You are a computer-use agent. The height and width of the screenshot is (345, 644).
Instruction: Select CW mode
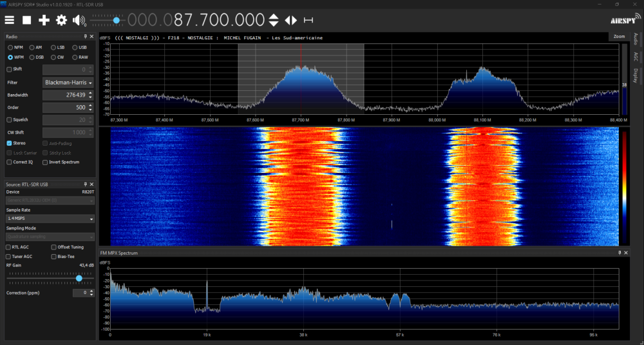[x=57, y=57]
